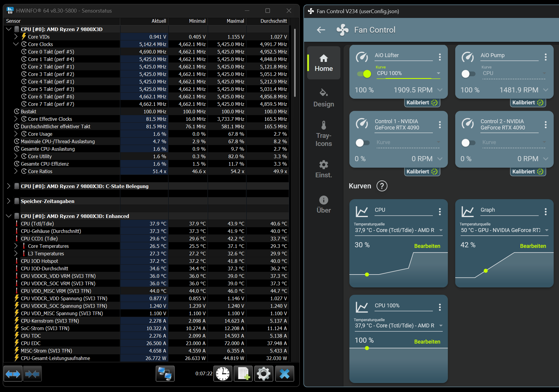This screenshot has height=392, width=559.
Task: Open the CPU curve card three-dot menu
Action: click(440, 212)
